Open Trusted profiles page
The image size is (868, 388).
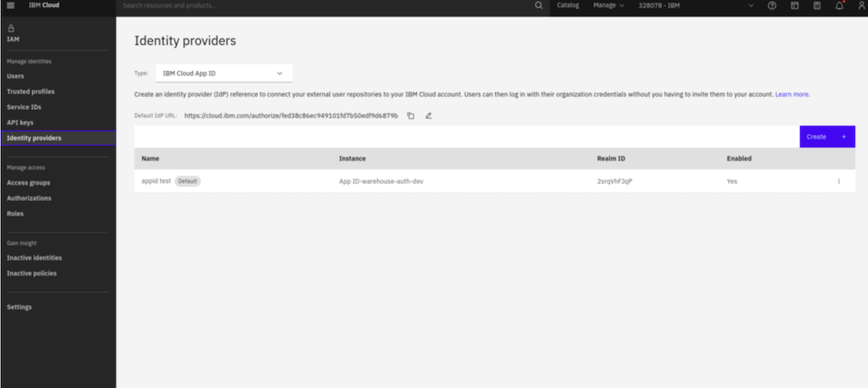point(31,92)
